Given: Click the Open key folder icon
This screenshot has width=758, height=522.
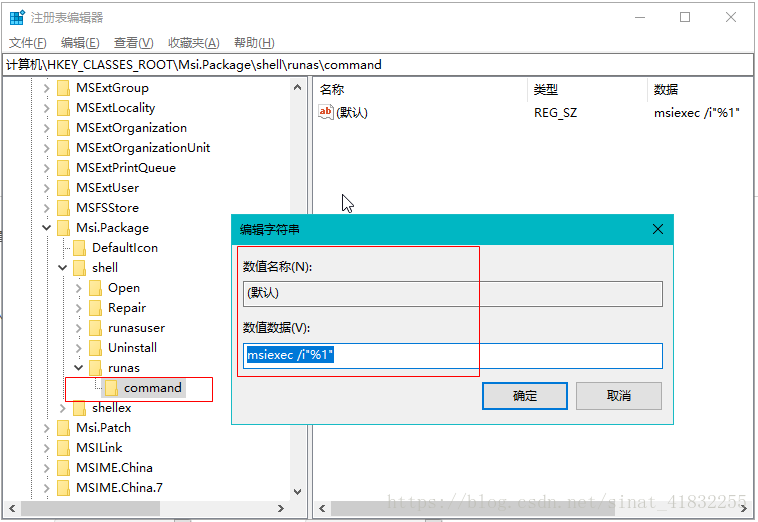Looking at the screenshot, I should 95,288.
